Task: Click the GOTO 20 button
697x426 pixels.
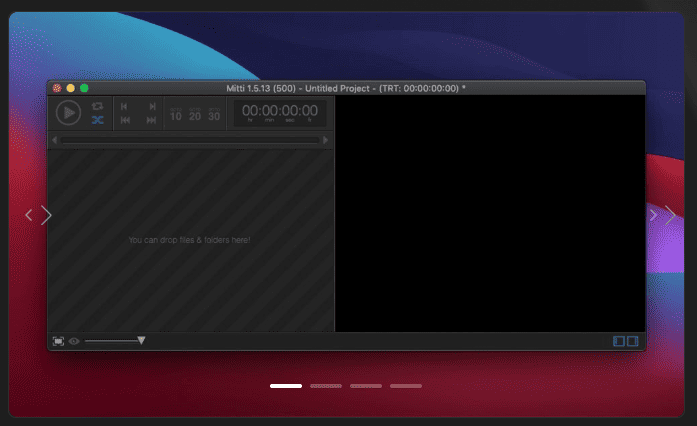Action: click(195, 114)
